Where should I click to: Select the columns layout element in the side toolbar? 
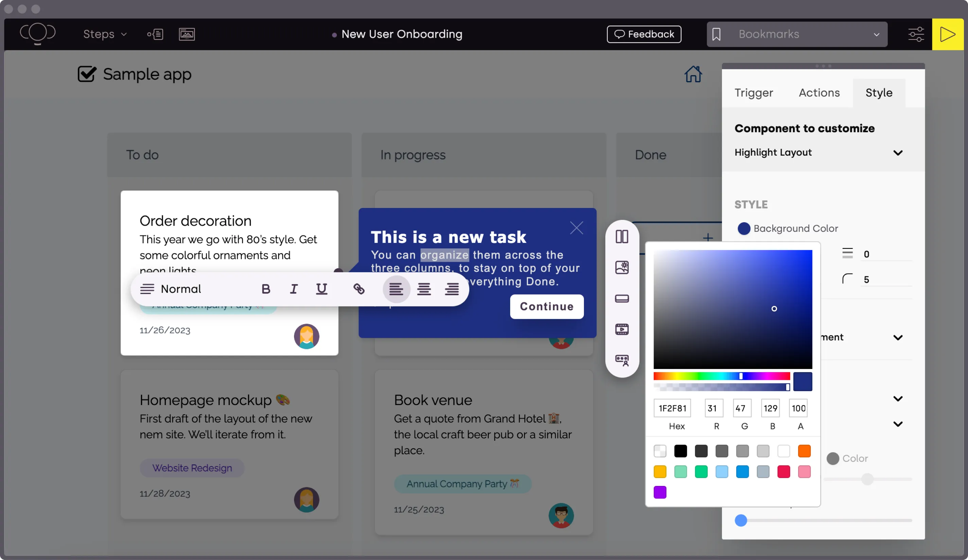click(622, 236)
